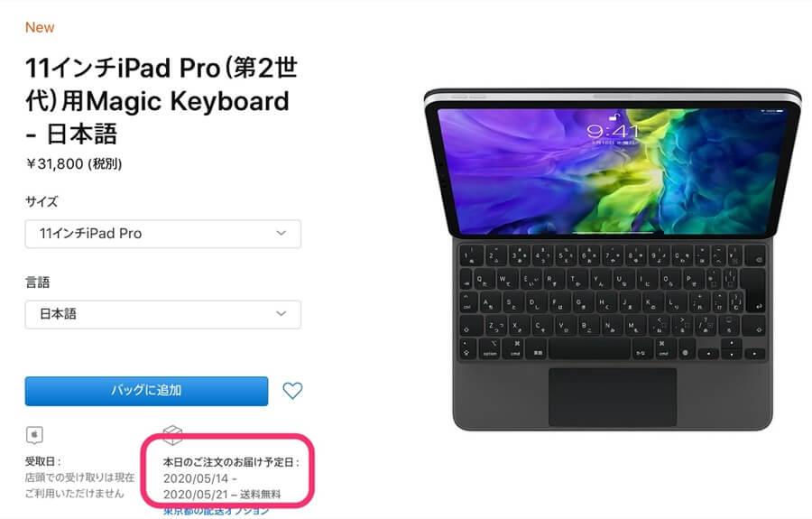Viewport: 812px width, 519px height.
Task: Click the delivery box icon
Action: coord(172,434)
